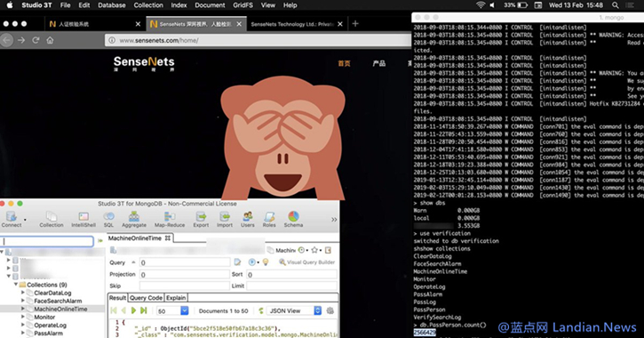Expand the FaceSearchAlarm collection
This screenshot has width=644, height=338.
[22, 301]
